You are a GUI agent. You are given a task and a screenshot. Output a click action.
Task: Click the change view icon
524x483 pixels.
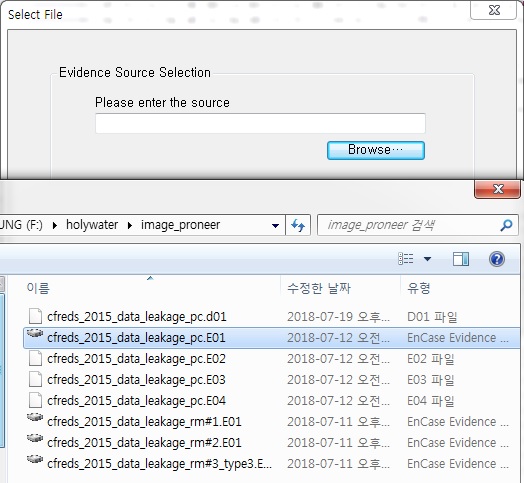click(406, 259)
